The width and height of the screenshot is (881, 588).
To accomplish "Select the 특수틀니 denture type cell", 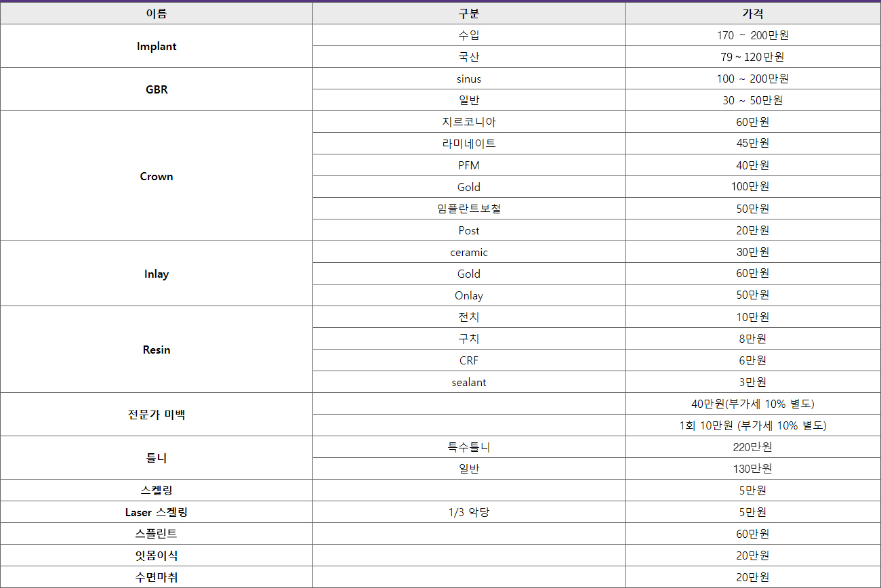I will [468, 447].
